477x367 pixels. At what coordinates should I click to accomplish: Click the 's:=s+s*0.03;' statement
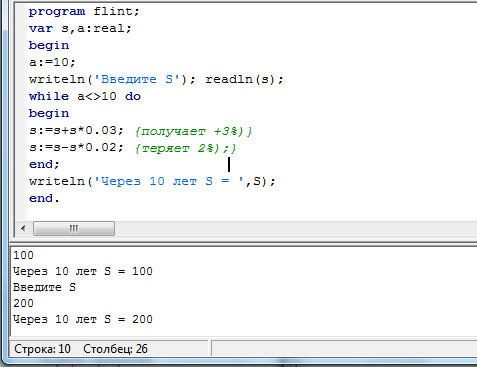click(76, 130)
